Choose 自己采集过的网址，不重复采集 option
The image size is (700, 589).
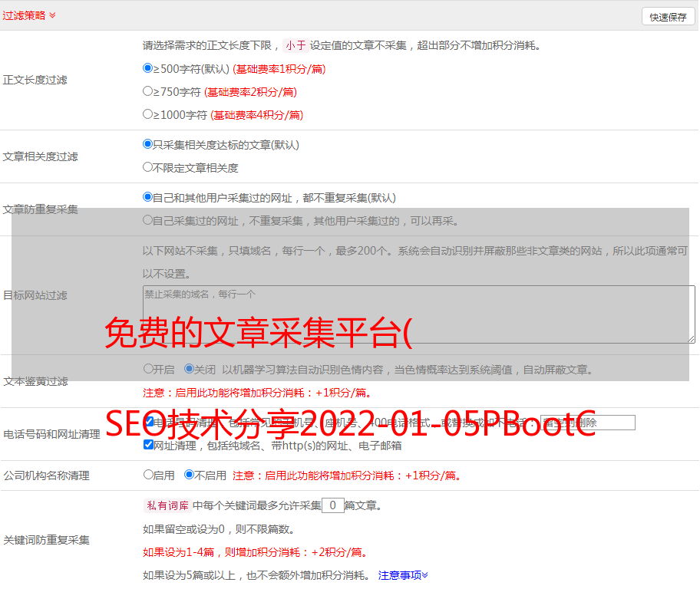pos(147,220)
